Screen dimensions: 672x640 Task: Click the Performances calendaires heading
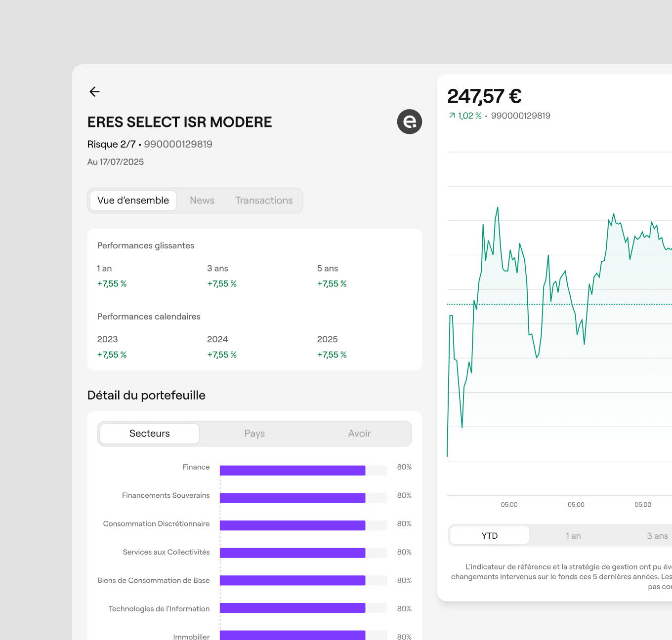pyautogui.click(x=149, y=317)
